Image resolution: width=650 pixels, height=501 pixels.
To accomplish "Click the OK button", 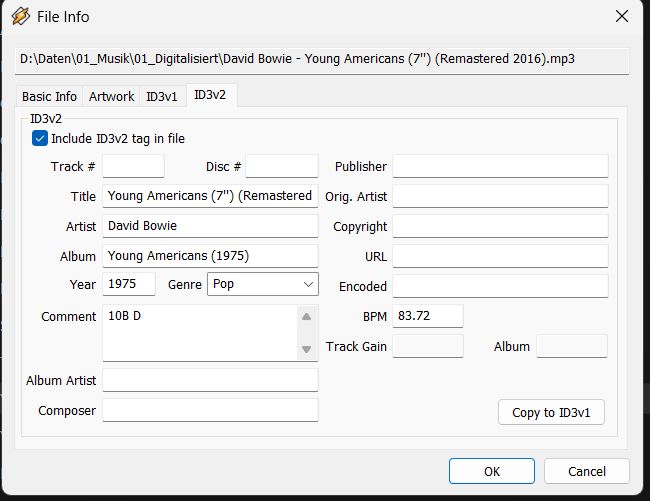I will coord(492,471).
